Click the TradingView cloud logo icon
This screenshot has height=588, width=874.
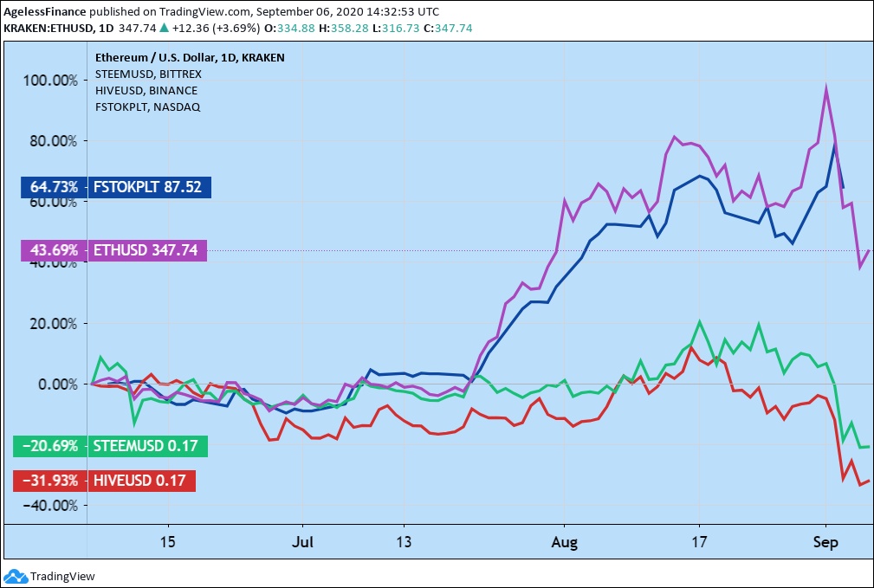click(x=16, y=576)
